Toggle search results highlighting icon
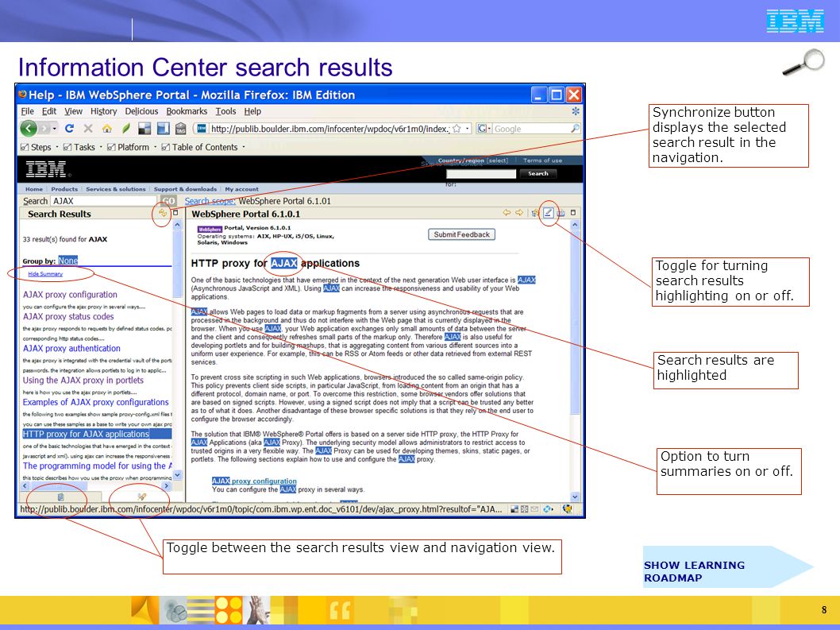 click(x=548, y=213)
